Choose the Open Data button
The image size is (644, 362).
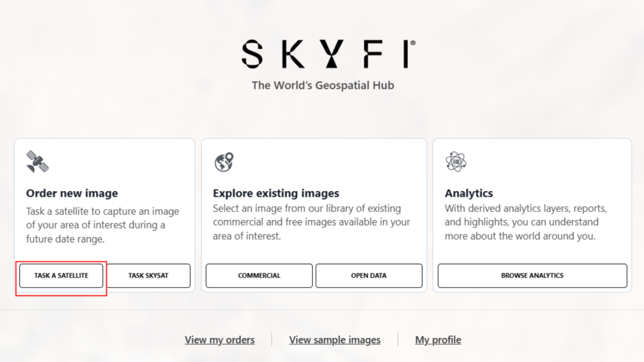point(369,275)
